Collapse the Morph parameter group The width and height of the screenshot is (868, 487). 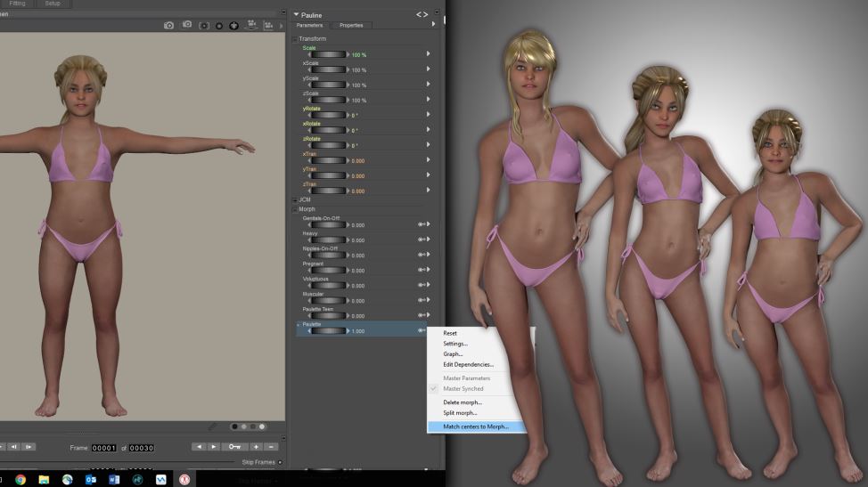click(295, 209)
